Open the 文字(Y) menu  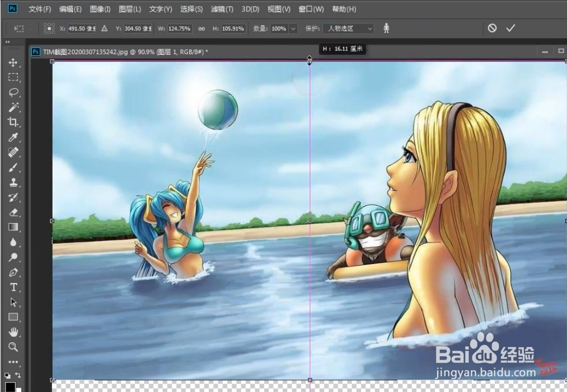tap(161, 9)
